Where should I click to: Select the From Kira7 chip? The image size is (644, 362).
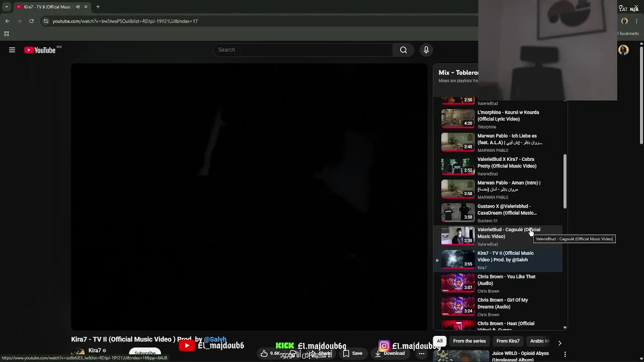click(508, 341)
